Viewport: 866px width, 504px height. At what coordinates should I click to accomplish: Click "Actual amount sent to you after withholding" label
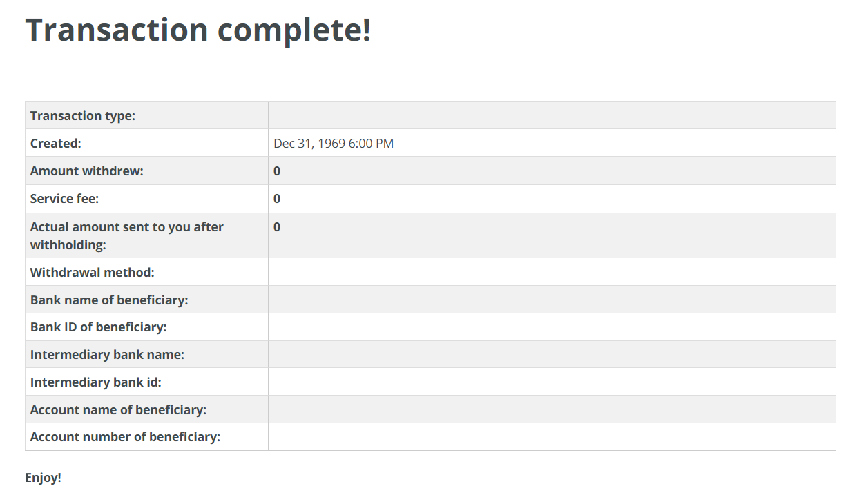pyautogui.click(x=127, y=235)
